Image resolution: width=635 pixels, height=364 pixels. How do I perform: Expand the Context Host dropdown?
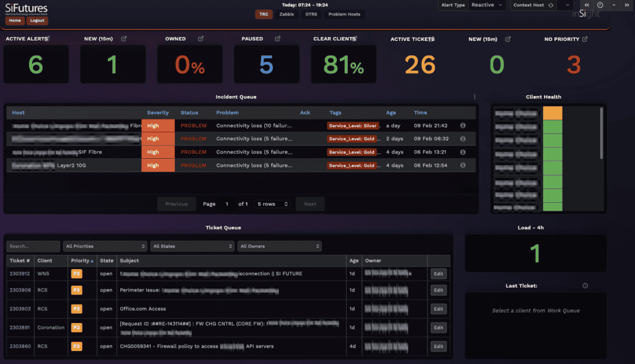pyautogui.click(x=567, y=5)
